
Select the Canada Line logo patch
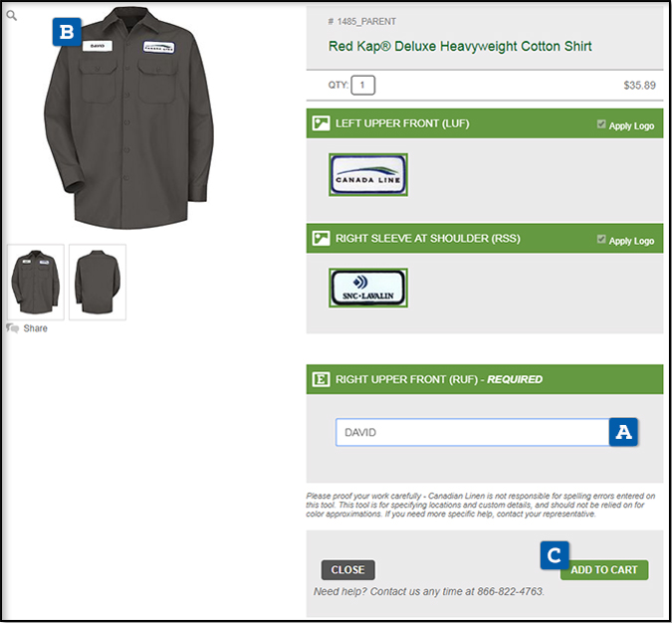pos(368,175)
